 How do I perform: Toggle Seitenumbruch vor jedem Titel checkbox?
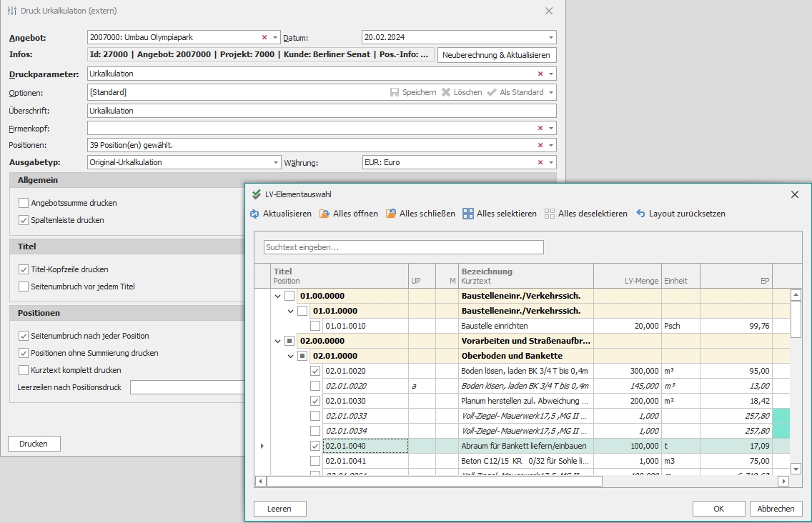(x=24, y=287)
